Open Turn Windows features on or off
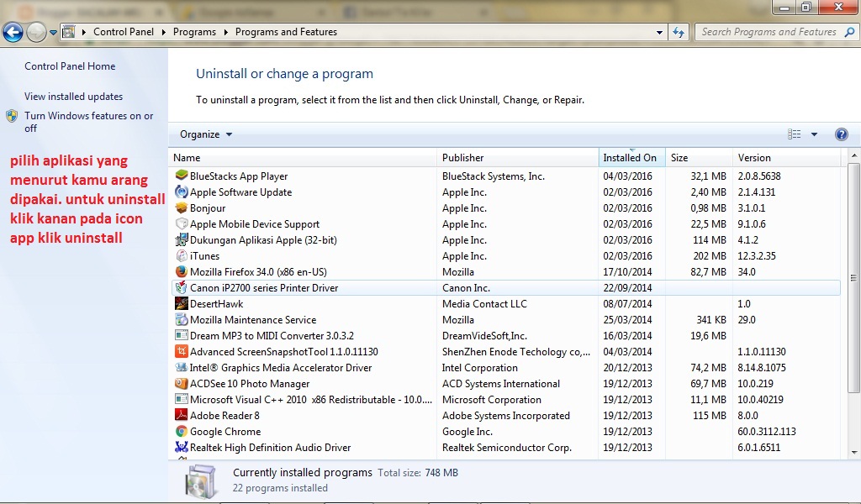Image resolution: width=861 pixels, height=504 pixels. click(x=88, y=122)
